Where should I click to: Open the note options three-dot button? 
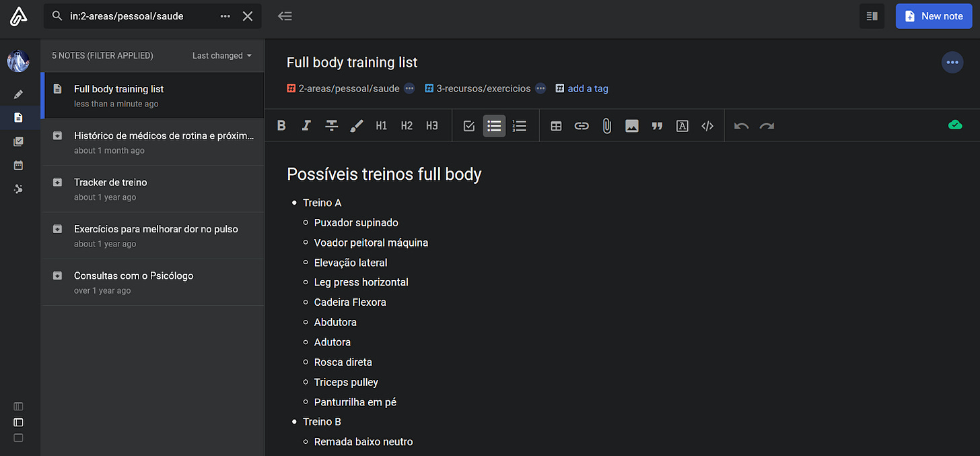point(952,63)
